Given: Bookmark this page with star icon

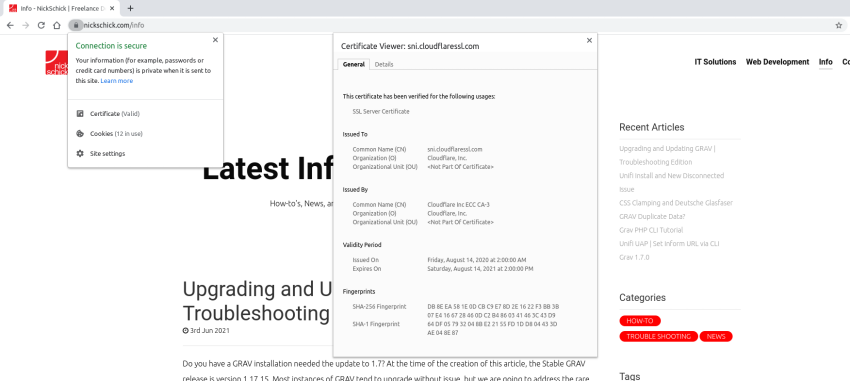Looking at the screenshot, I should [839, 25].
